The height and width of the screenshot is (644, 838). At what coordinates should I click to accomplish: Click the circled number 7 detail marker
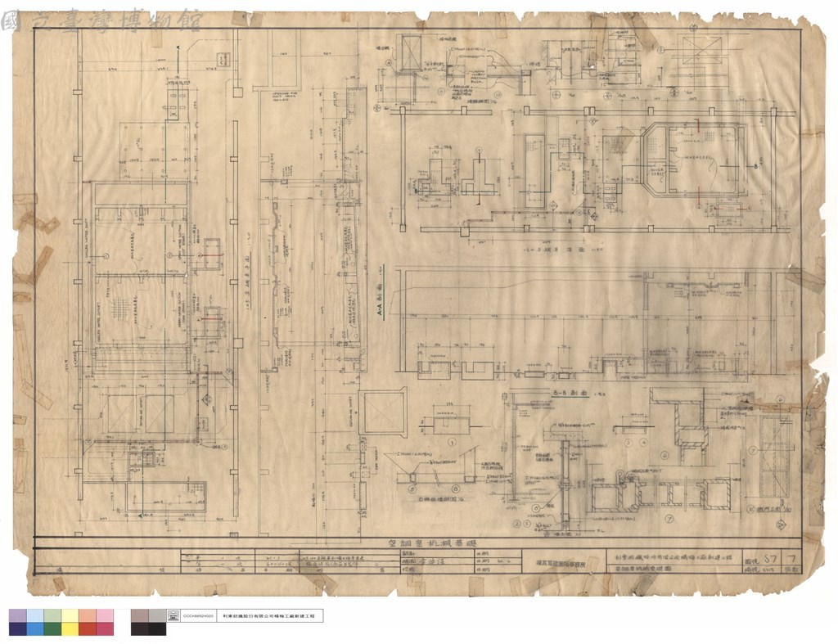pos(668,519)
